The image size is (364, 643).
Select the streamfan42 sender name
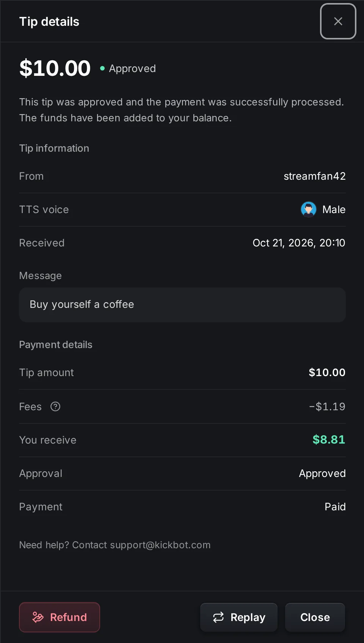pyautogui.click(x=315, y=176)
